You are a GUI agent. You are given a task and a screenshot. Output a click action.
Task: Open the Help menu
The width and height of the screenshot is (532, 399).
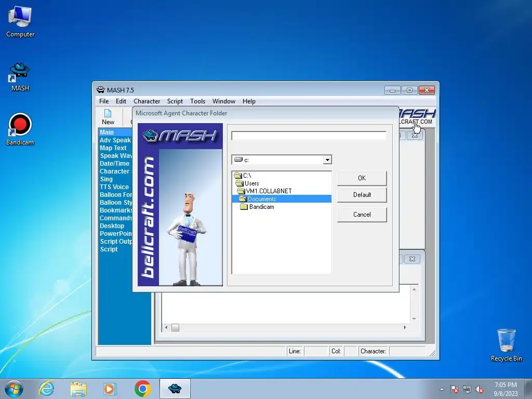coord(249,101)
